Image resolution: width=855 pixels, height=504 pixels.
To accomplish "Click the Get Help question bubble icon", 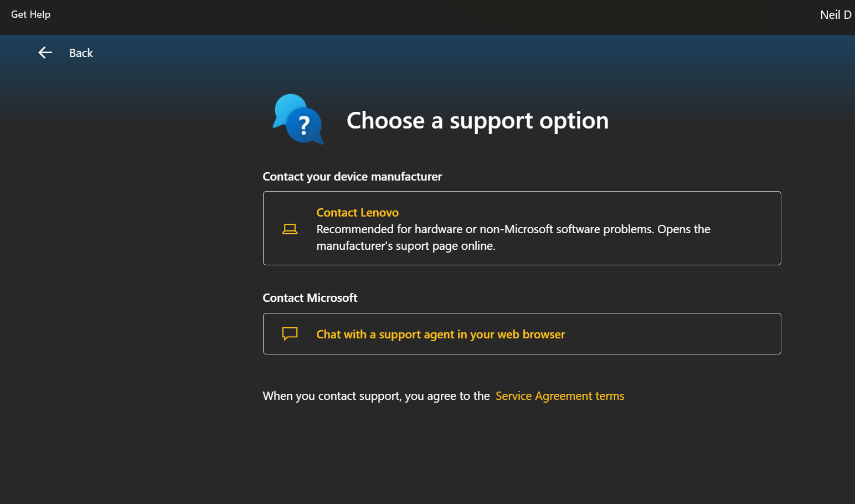I will [x=298, y=120].
